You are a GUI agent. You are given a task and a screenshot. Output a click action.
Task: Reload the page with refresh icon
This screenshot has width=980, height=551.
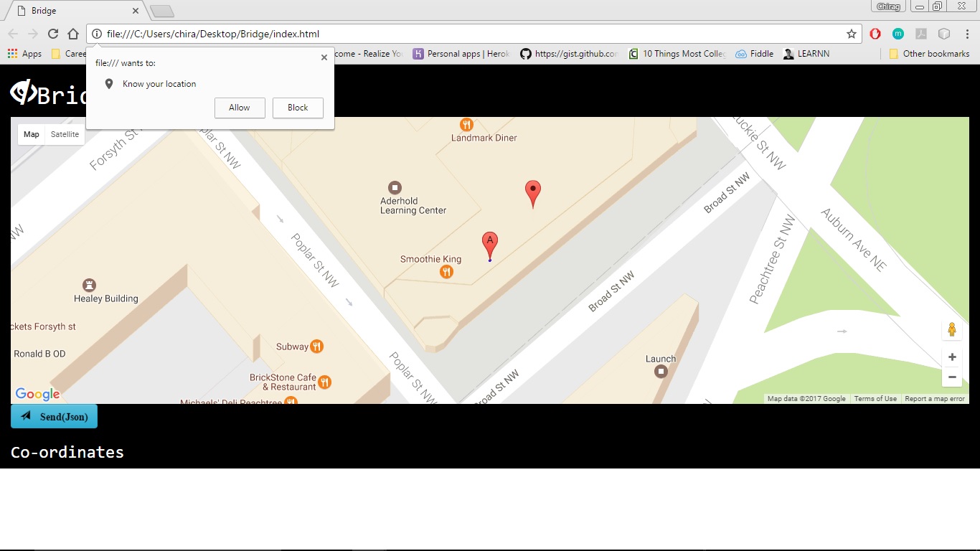(x=53, y=34)
